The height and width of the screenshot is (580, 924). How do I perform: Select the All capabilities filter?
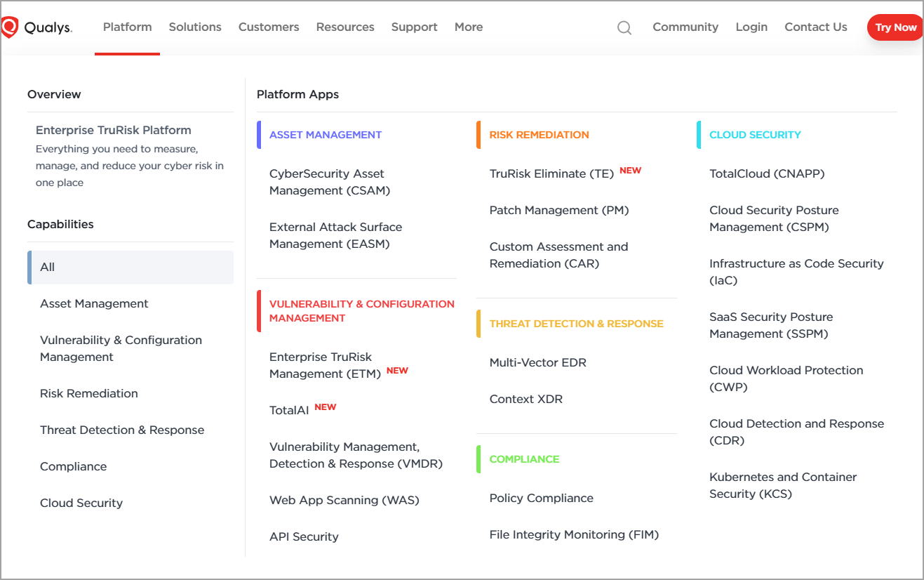pyautogui.click(x=47, y=267)
